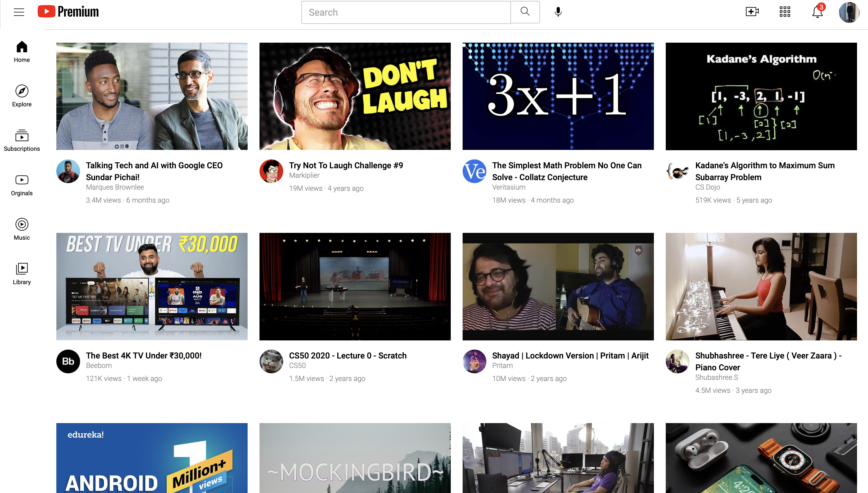Play the Best TV Under ₹30,000 thumbnail
This screenshot has height=493, width=868.
click(x=152, y=286)
